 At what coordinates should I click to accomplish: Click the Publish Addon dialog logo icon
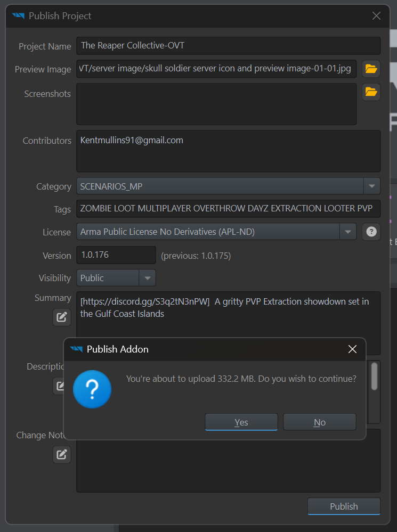(x=76, y=349)
